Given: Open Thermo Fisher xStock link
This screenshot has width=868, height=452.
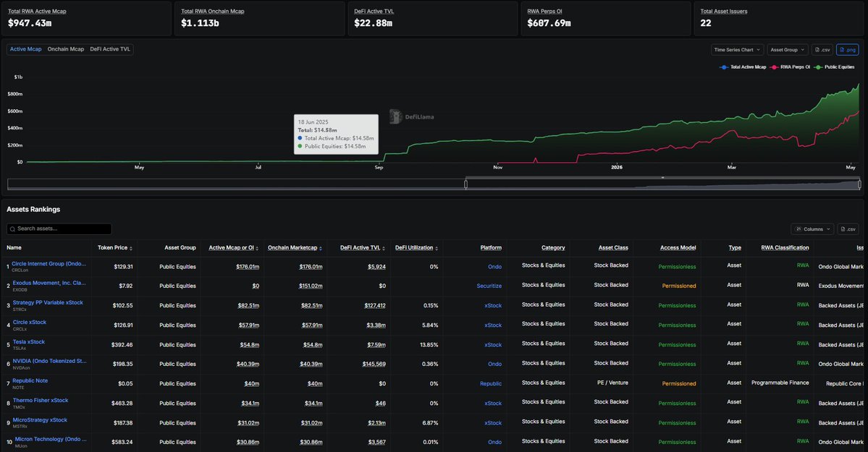Looking at the screenshot, I should 41,400.
